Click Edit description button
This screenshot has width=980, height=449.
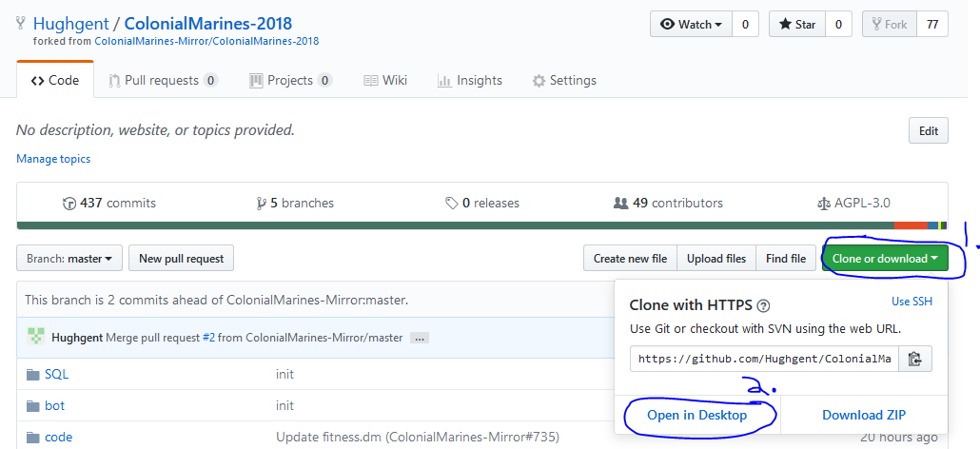[928, 130]
